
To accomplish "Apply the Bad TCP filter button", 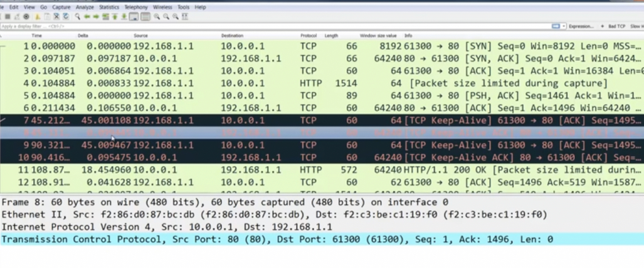I will (x=616, y=26).
